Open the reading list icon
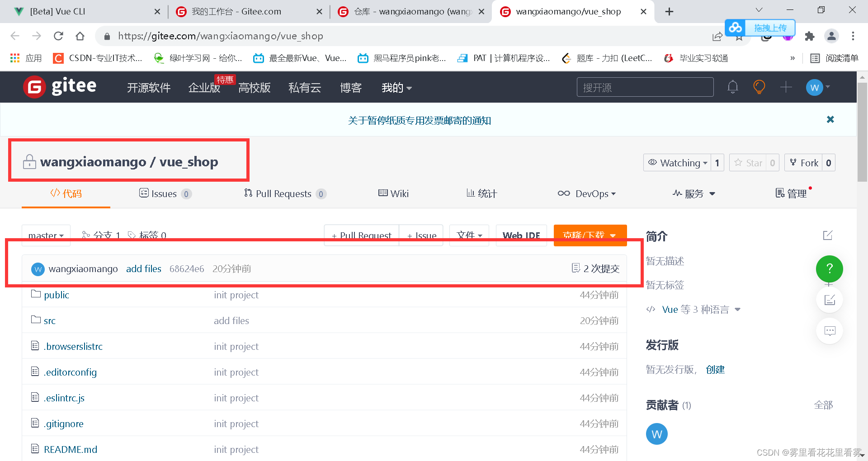The width and height of the screenshot is (868, 461). pyautogui.click(x=815, y=58)
